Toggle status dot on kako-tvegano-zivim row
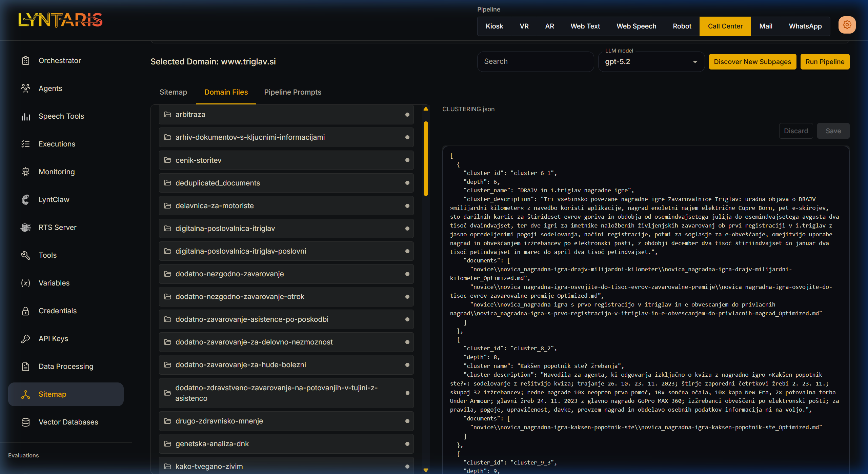Screen dimensions: 868x474 click(407, 467)
